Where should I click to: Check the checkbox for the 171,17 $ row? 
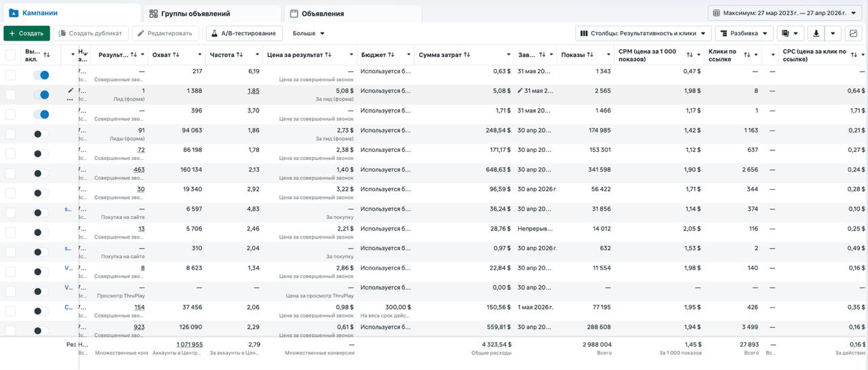[x=10, y=154]
